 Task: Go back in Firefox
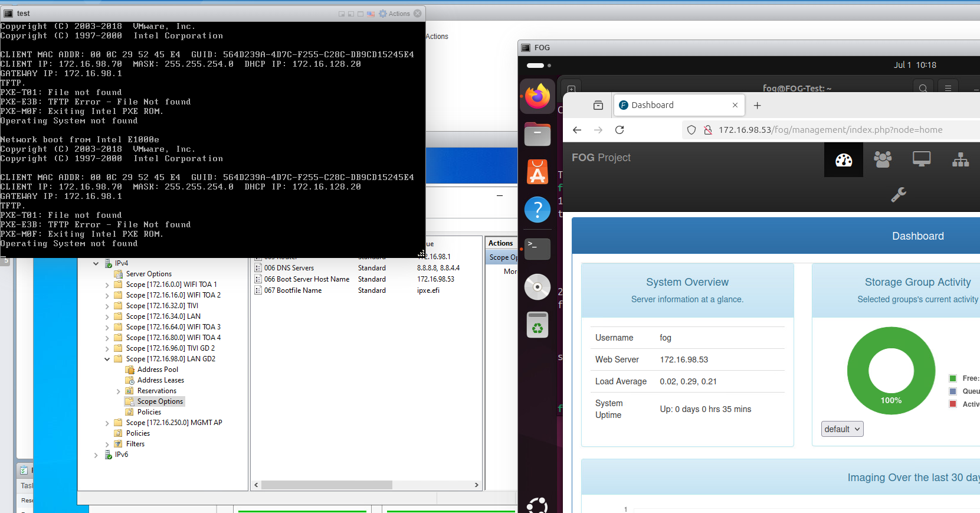pos(577,130)
